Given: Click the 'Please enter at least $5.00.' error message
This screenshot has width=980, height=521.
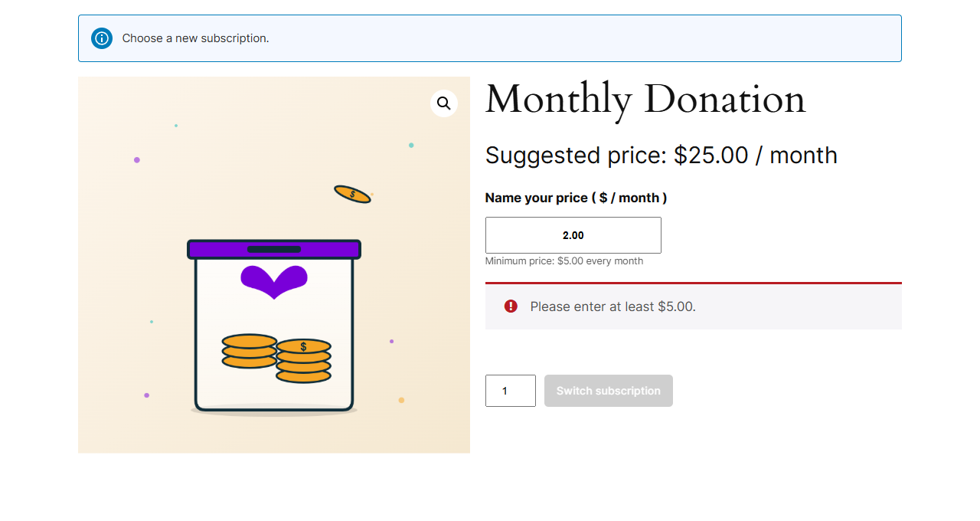Looking at the screenshot, I should click(613, 306).
